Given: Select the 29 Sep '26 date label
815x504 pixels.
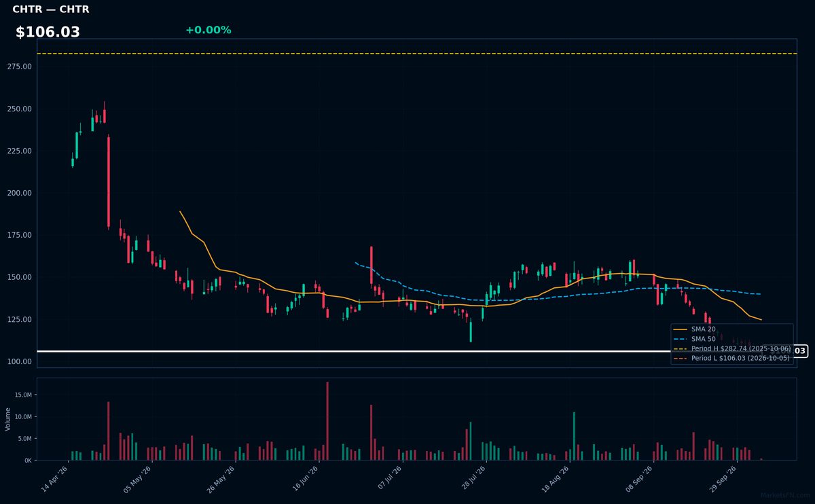Looking at the screenshot, I should (723, 479).
